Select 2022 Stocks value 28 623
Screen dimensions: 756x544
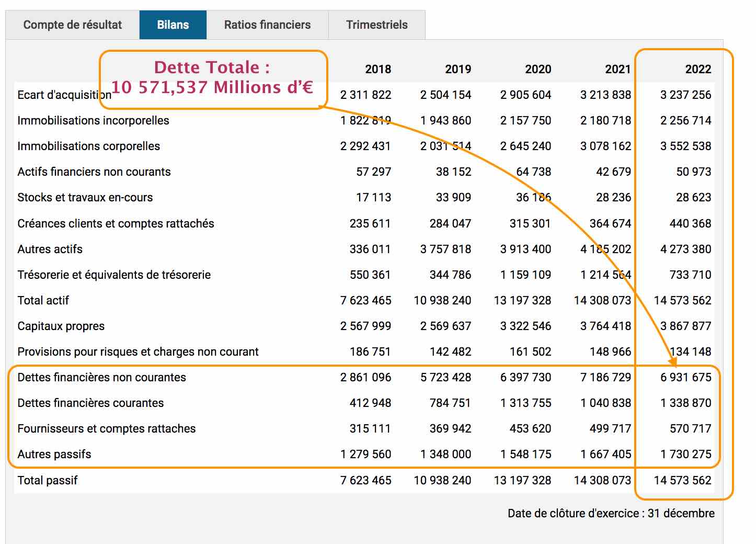coord(693,197)
